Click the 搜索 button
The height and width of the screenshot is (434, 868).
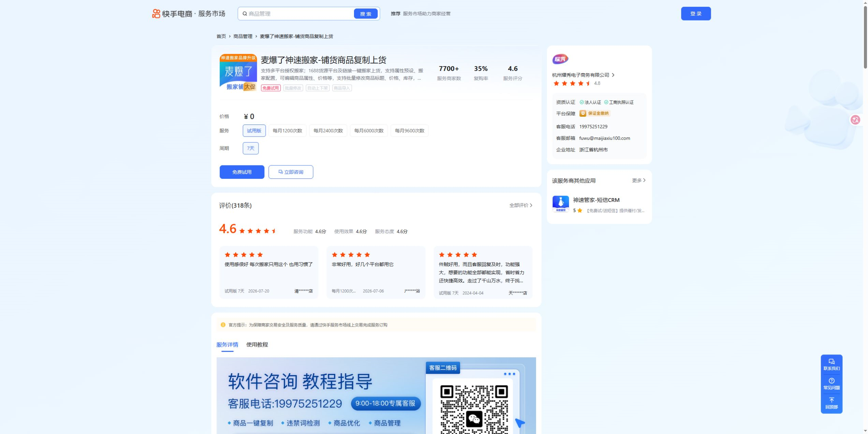[x=365, y=14]
